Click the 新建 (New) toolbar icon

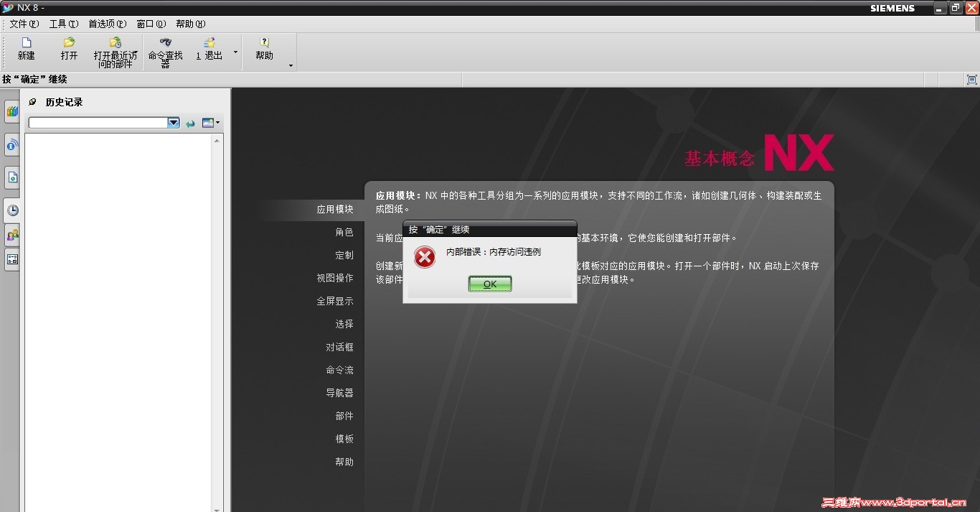pos(27,42)
